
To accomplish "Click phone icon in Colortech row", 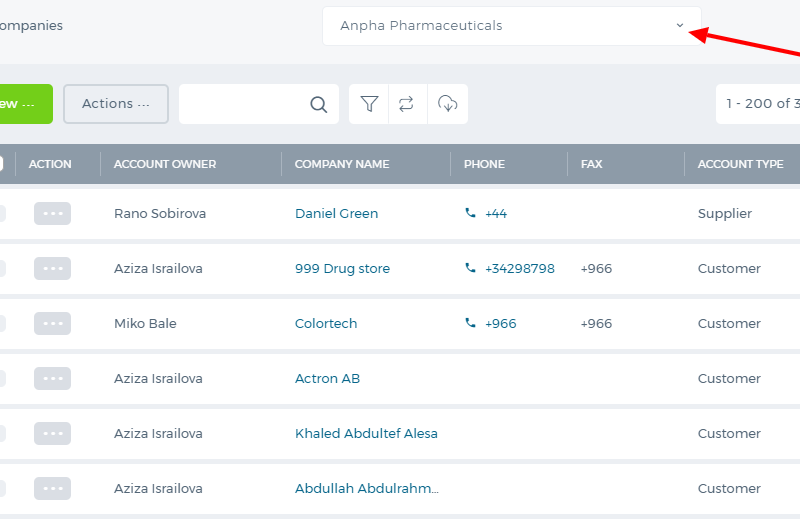I will 470,323.
